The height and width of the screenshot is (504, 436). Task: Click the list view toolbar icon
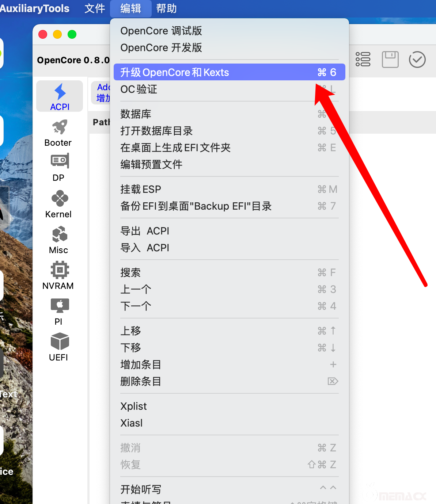[363, 60]
